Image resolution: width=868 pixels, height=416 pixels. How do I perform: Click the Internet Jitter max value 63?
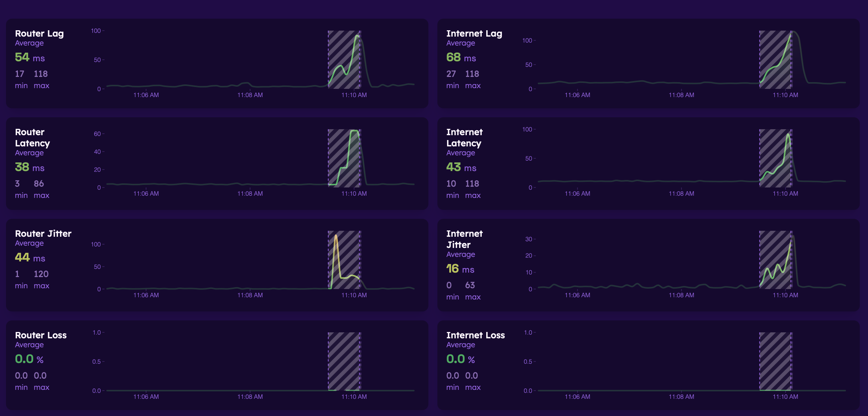point(470,285)
